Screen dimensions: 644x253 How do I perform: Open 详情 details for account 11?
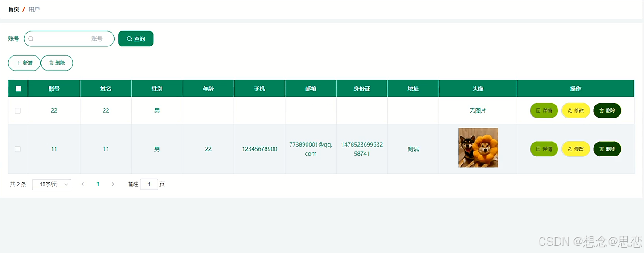pos(544,149)
